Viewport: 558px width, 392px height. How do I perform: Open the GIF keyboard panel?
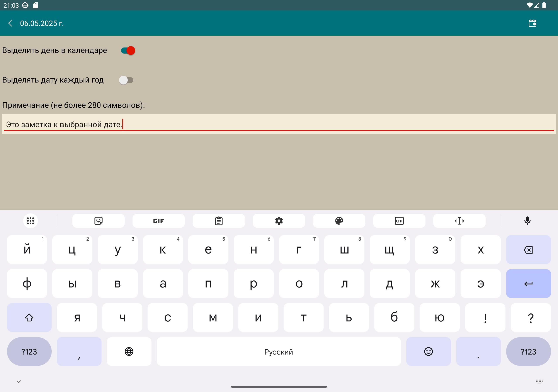click(x=158, y=221)
